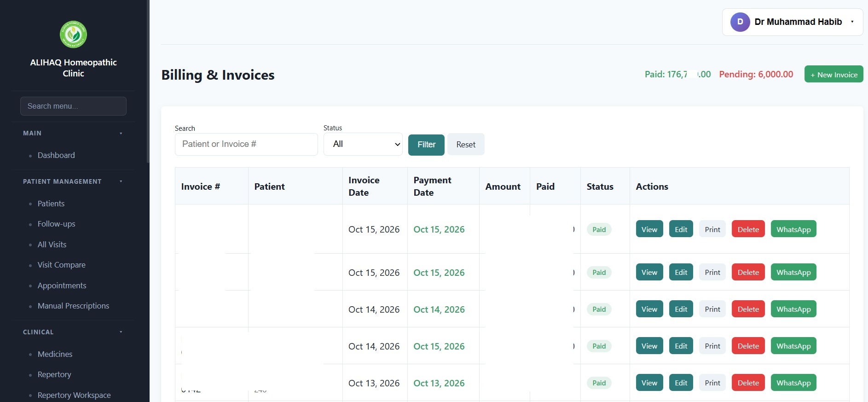Open the Dr Muhammad Habib account dropdown arrow
868x402 pixels.
[x=852, y=22]
